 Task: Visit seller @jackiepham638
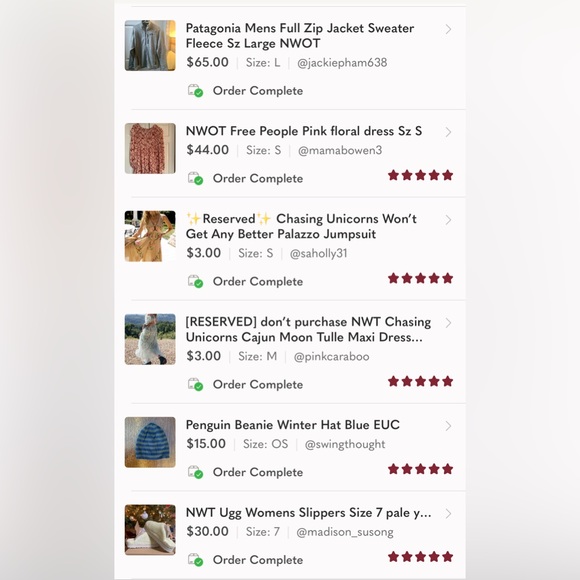click(342, 63)
